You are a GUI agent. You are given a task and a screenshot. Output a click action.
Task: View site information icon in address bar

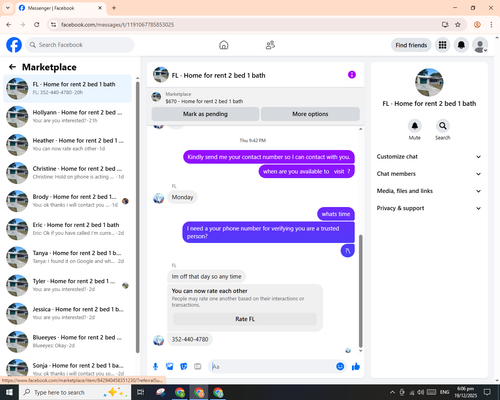(x=53, y=25)
